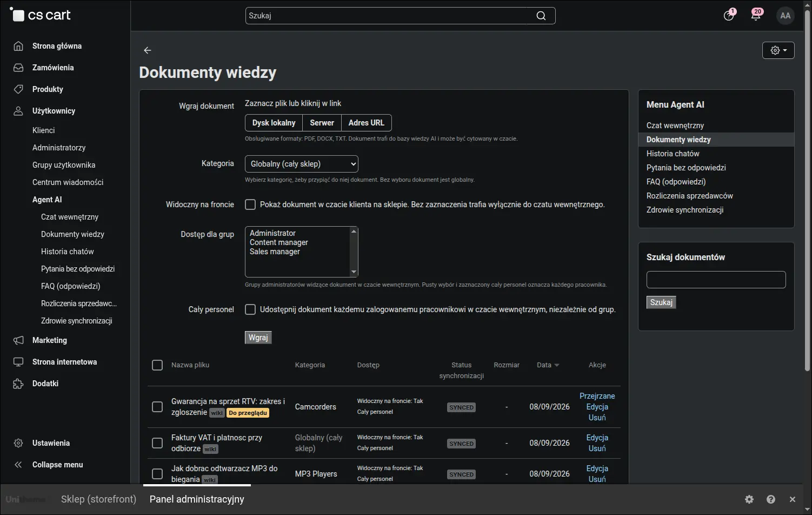812x515 pixels.
Task: Go back using the arrow icon
Action: (x=148, y=50)
